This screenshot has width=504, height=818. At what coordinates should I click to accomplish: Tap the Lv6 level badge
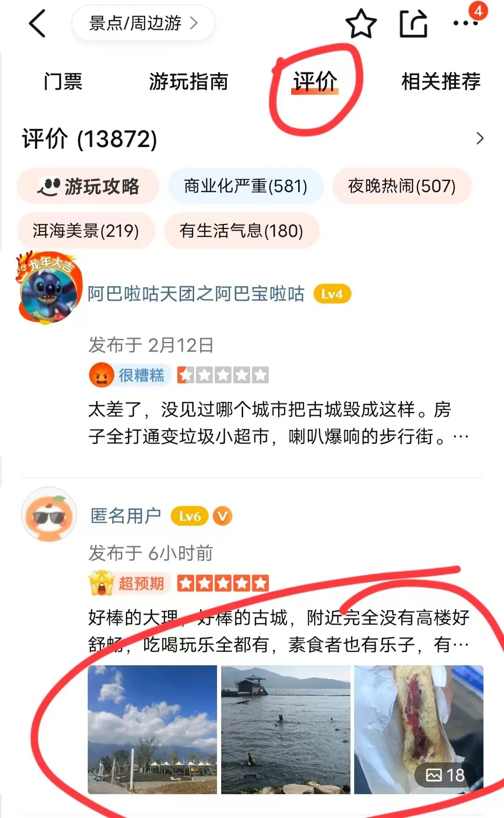pyautogui.click(x=189, y=516)
